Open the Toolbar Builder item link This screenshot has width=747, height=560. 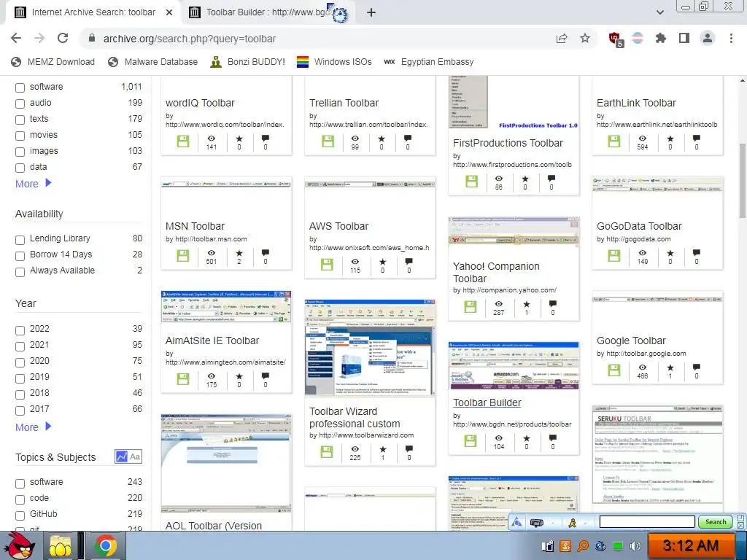[487, 402]
